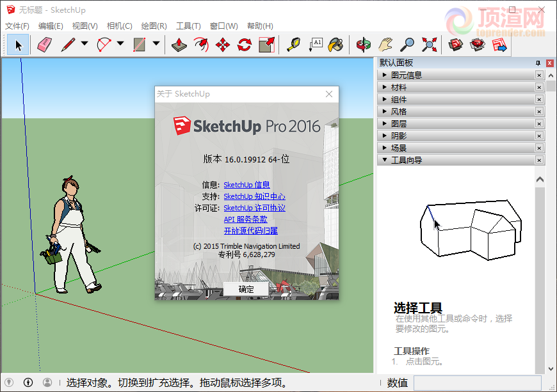Open the Extension Warehouse icon
557x392 pixels.
click(477, 45)
